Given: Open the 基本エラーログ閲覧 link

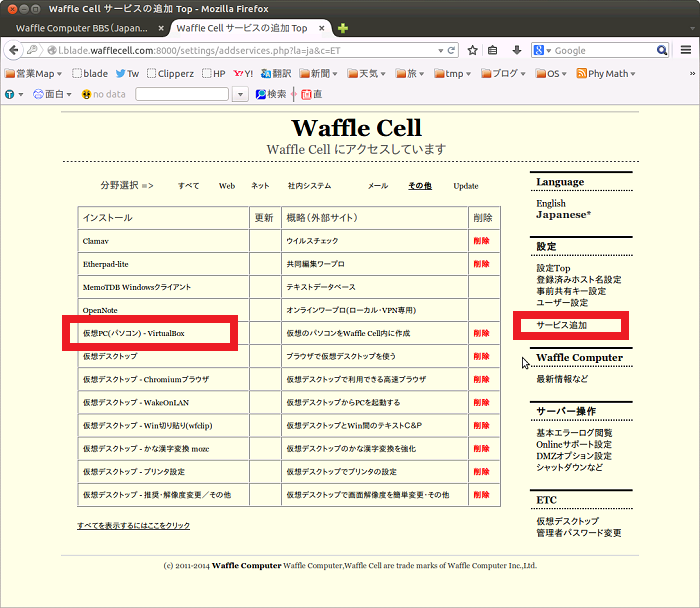Looking at the screenshot, I should (574, 433).
